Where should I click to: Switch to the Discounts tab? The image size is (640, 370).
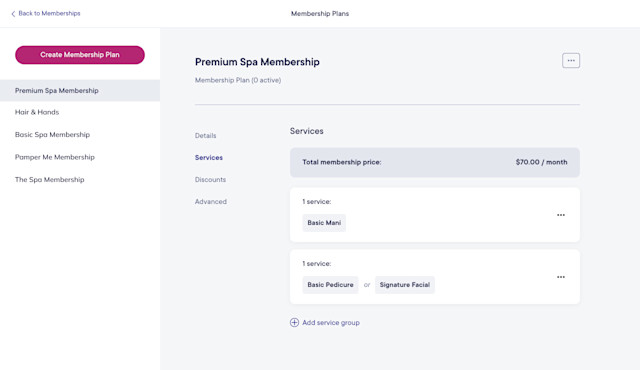tap(210, 179)
